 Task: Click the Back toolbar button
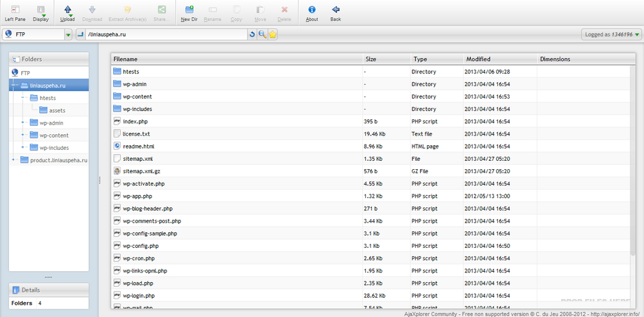(x=336, y=13)
